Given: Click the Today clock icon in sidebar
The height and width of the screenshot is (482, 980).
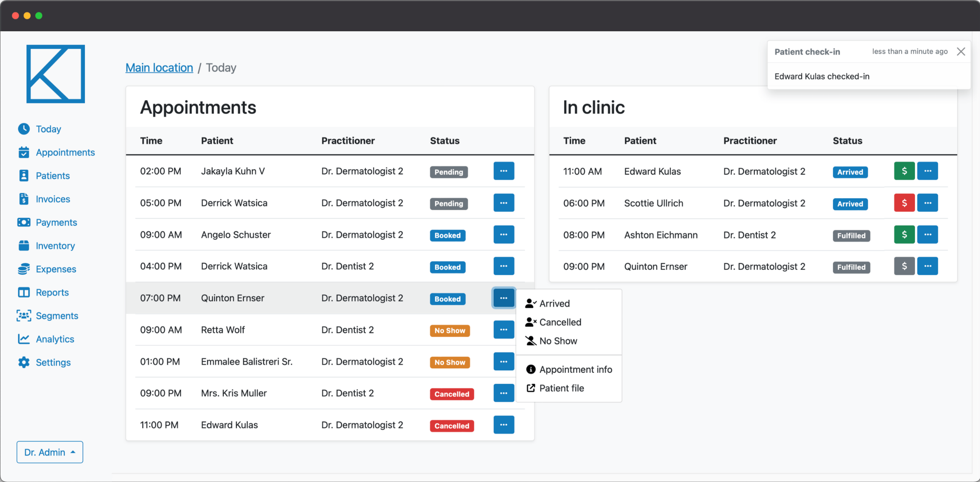Looking at the screenshot, I should [x=24, y=129].
